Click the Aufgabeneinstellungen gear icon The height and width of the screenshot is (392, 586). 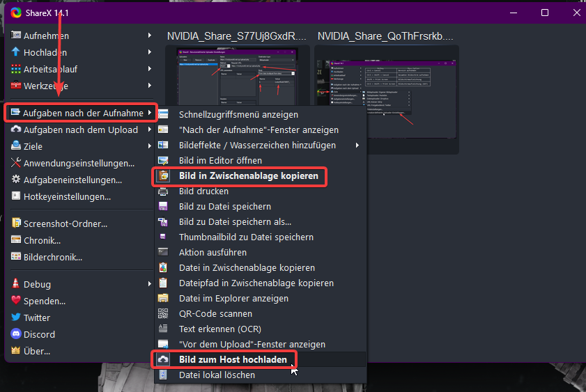[17, 180]
